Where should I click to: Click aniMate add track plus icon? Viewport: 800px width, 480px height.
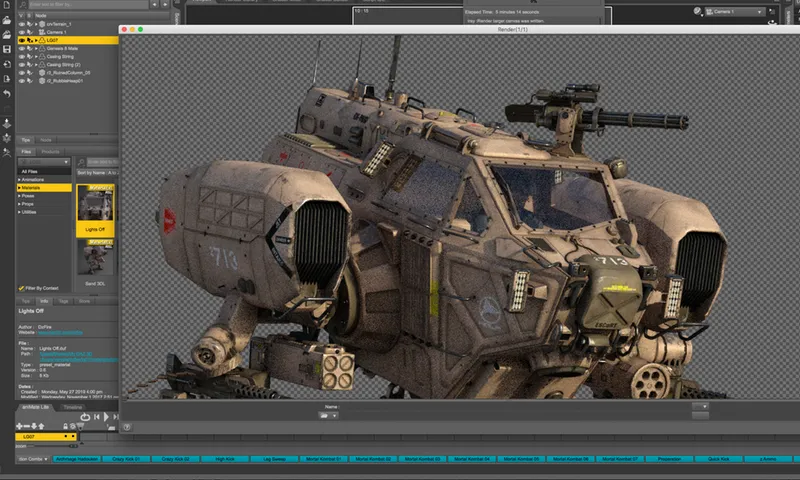click(19, 426)
